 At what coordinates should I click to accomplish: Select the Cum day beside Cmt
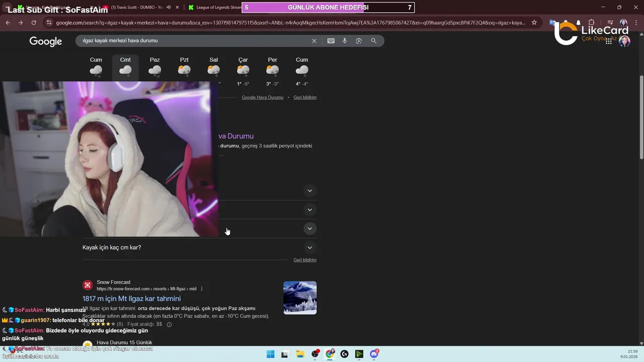[96, 68]
